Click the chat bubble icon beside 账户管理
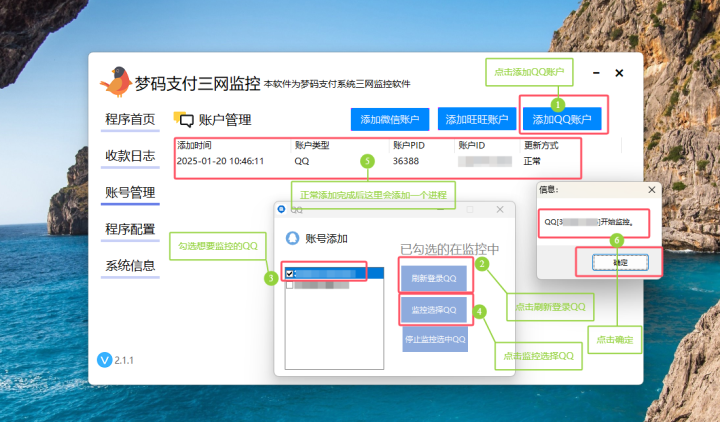This screenshot has height=422, width=720. pos(184,119)
